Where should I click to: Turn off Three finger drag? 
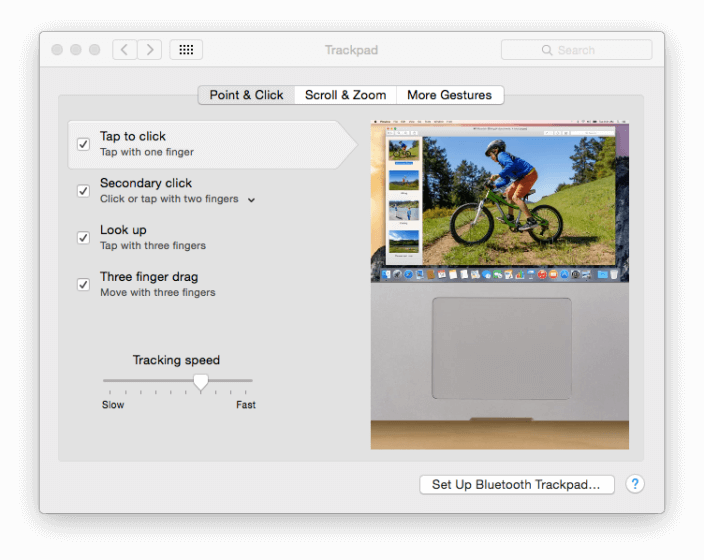(x=84, y=284)
